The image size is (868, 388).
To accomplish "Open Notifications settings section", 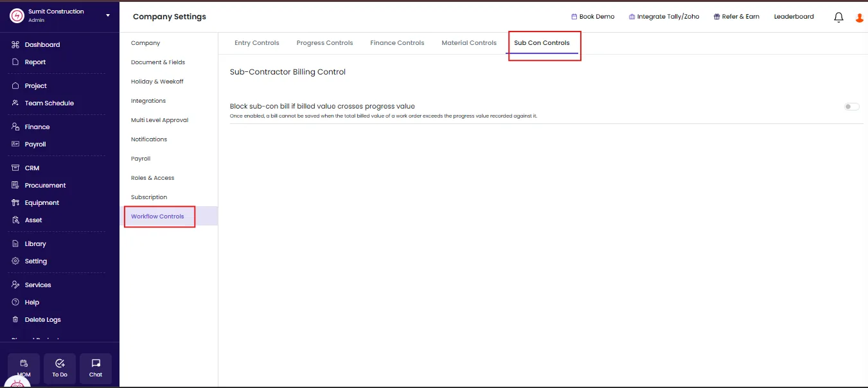I will tap(149, 139).
